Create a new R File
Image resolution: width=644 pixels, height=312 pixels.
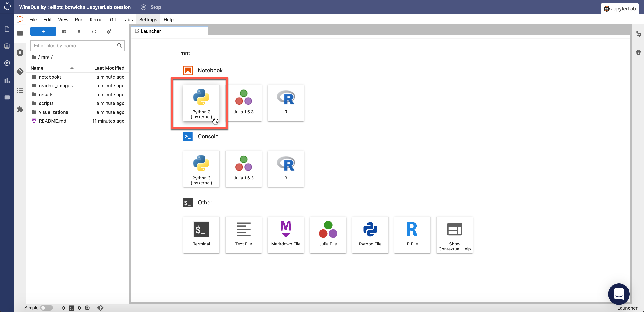point(412,235)
